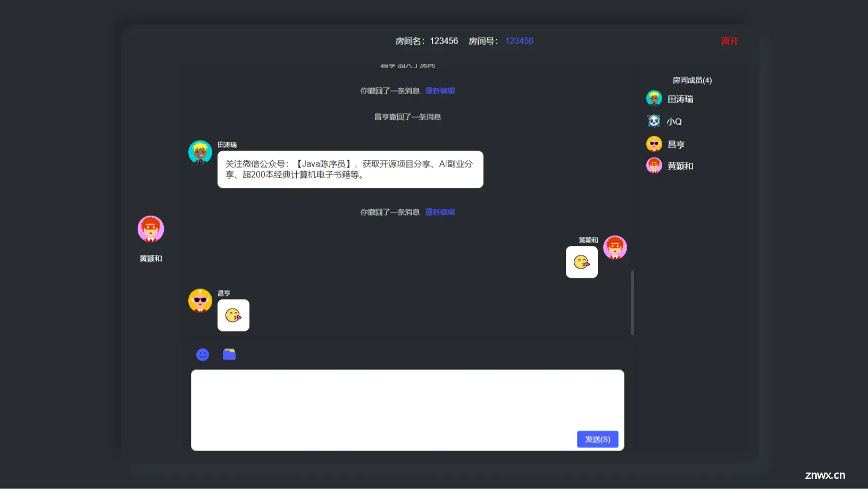
Task: Click the first 重新编辑 re-edit link
Action: [x=440, y=90]
